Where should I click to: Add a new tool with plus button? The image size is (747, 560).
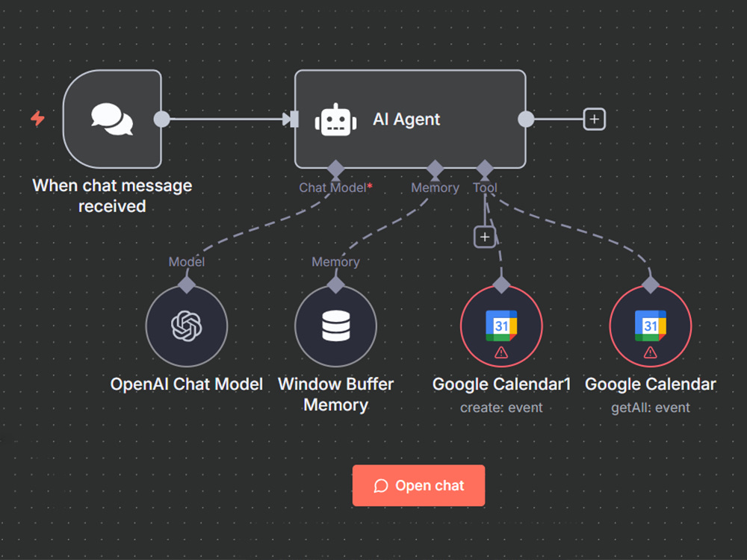tap(485, 237)
